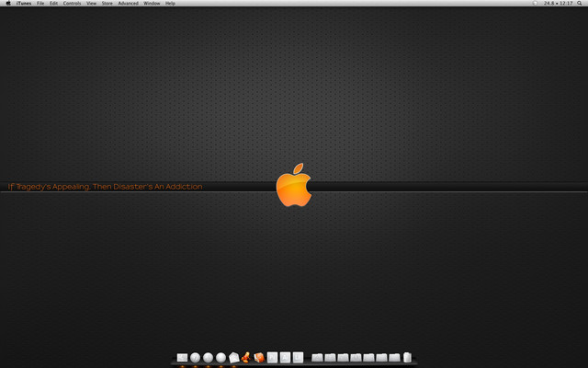The width and height of the screenshot is (588, 368).
Task: Click the leftmost icon in the dock
Action: pos(182,357)
